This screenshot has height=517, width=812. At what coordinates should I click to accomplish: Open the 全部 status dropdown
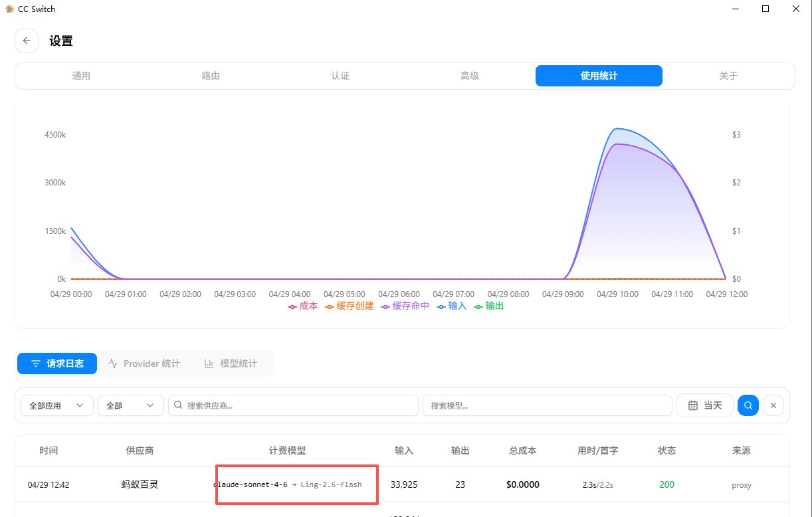(x=131, y=405)
